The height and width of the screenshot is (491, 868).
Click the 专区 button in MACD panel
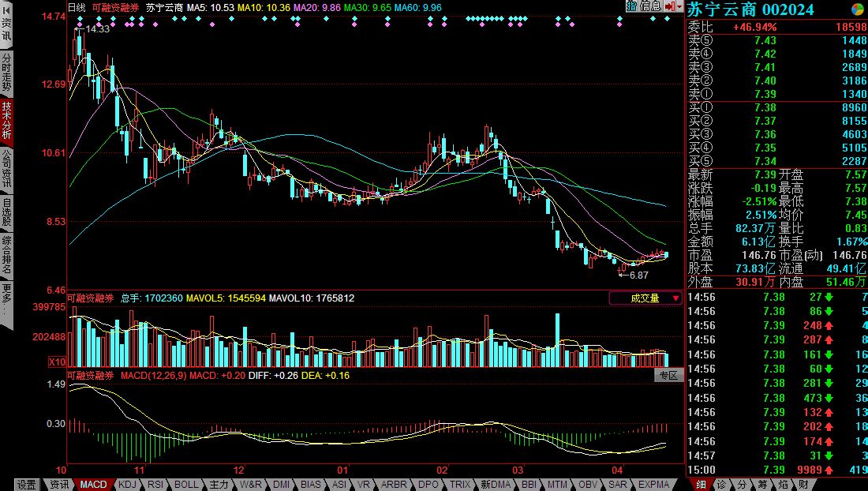[668, 375]
